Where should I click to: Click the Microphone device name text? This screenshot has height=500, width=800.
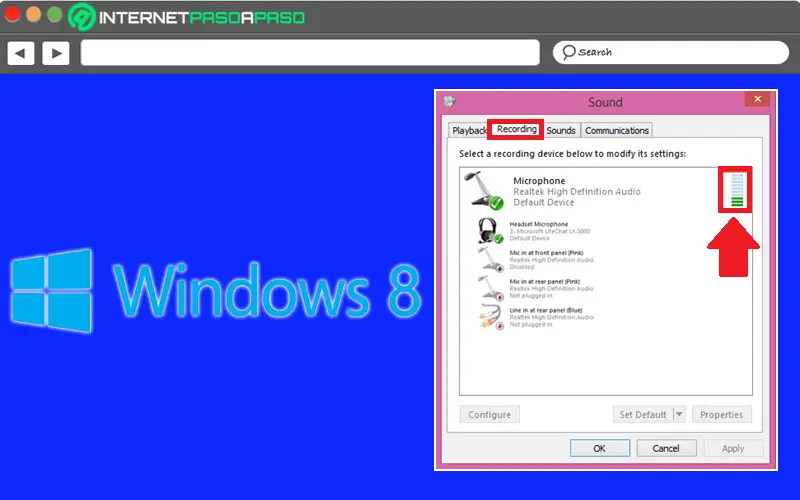[x=539, y=181]
